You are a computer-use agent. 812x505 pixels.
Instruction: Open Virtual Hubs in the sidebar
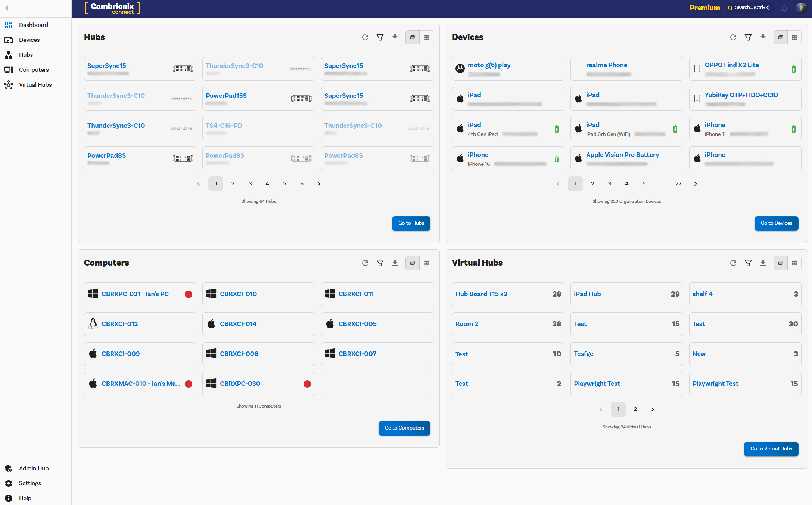click(x=35, y=85)
